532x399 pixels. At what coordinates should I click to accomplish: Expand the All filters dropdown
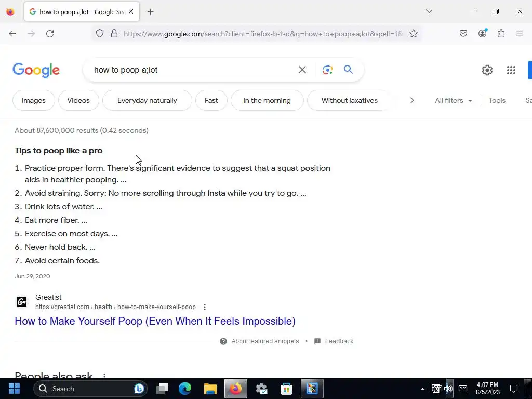point(453,100)
